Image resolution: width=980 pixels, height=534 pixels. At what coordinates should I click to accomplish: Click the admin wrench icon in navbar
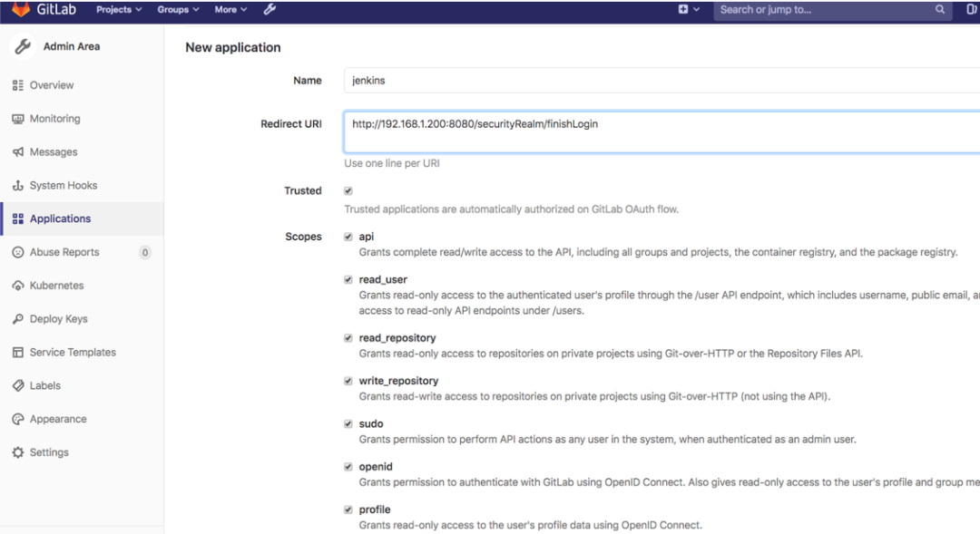point(269,10)
